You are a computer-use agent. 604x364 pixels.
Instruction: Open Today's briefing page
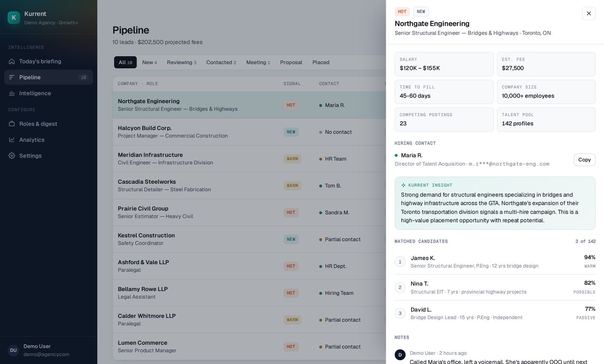[x=49, y=61]
